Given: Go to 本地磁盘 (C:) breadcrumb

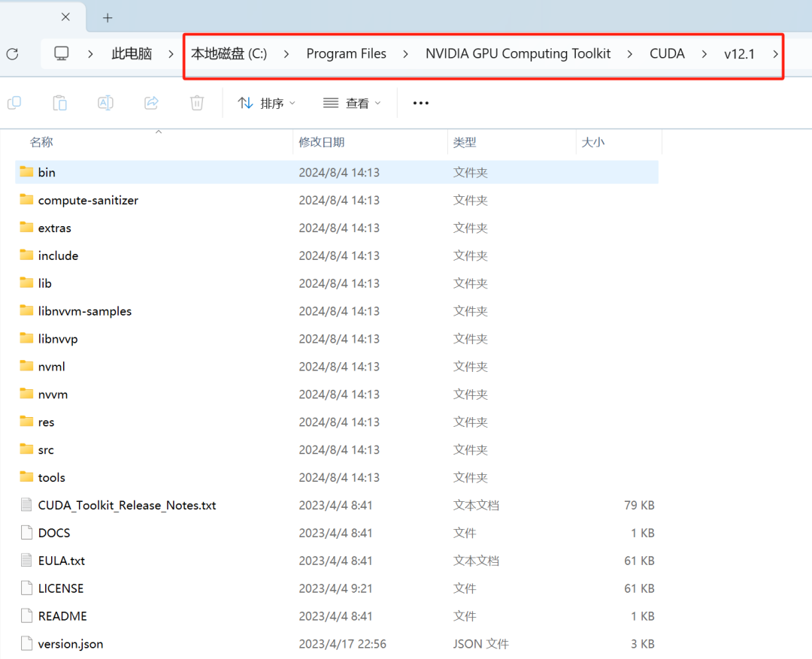Looking at the screenshot, I should click(x=229, y=54).
